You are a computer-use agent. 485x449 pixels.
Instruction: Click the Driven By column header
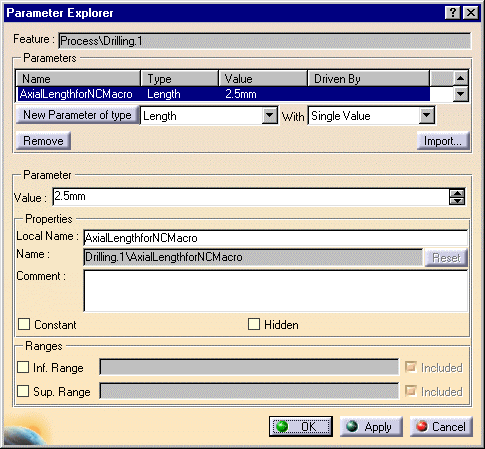point(369,79)
